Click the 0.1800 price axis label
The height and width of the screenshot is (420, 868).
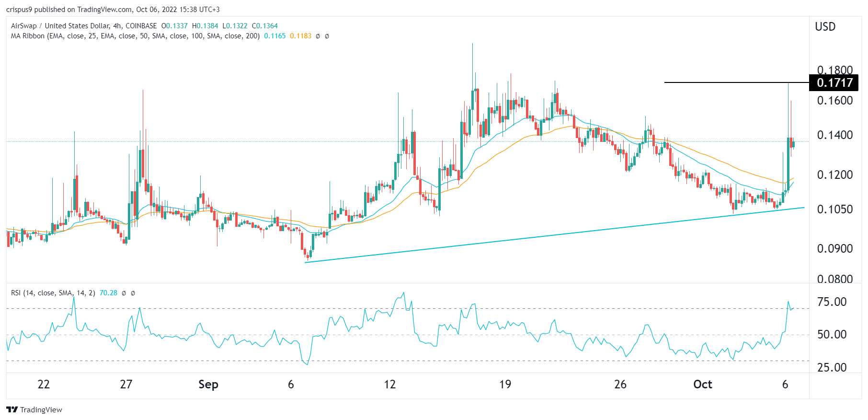[835, 70]
